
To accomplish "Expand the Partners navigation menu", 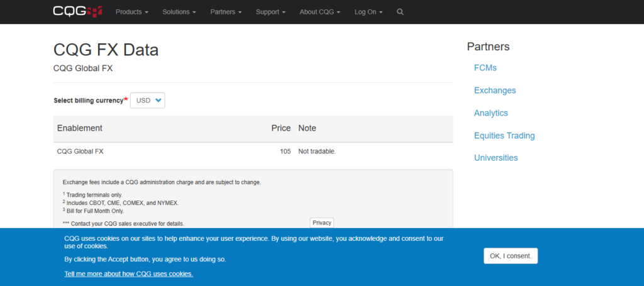I will click(x=226, y=12).
